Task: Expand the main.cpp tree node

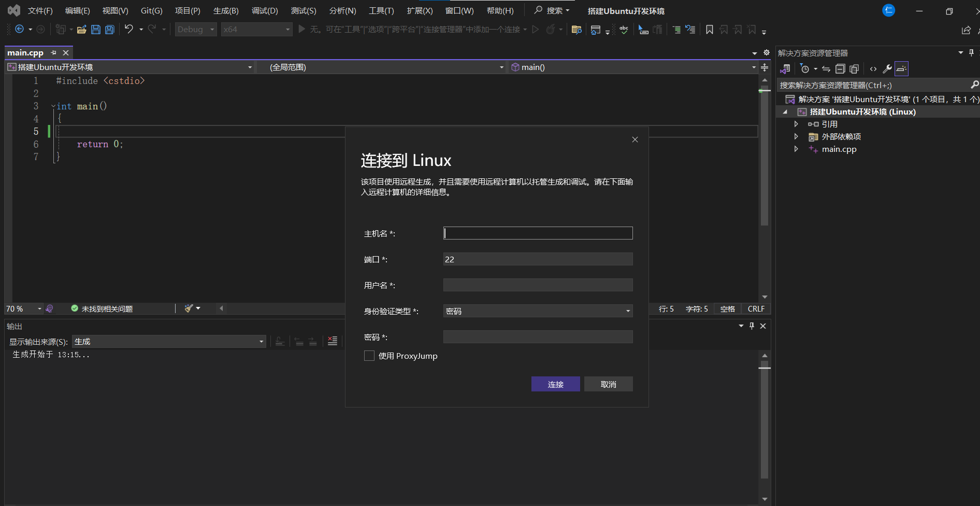Action: (796, 149)
